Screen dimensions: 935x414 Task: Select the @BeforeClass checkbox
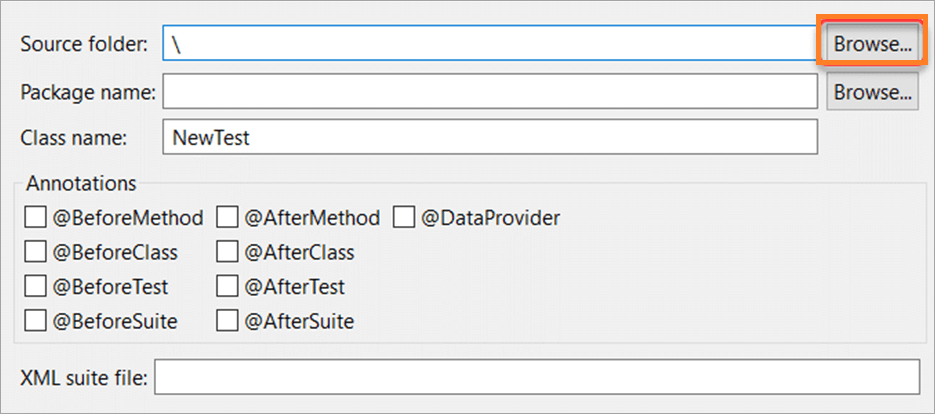pyautogui.click(x=35, y=252)
